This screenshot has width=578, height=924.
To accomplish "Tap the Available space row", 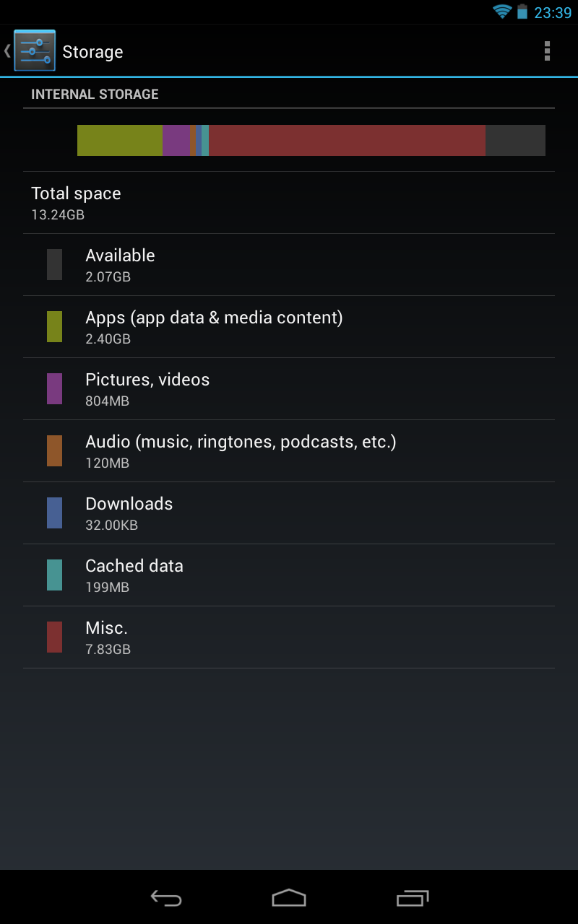I will (x=289, y=265).
